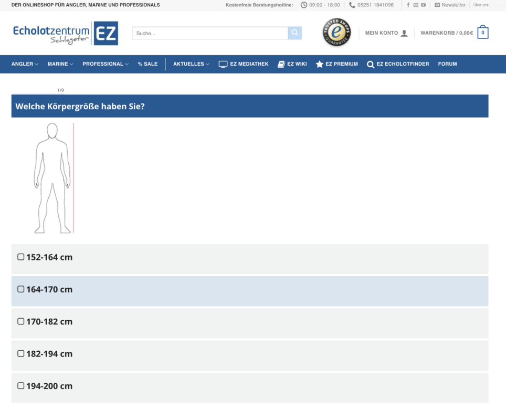
Task: Tick the 170-182 cm checkbox
Action: (x=20, y=321)
